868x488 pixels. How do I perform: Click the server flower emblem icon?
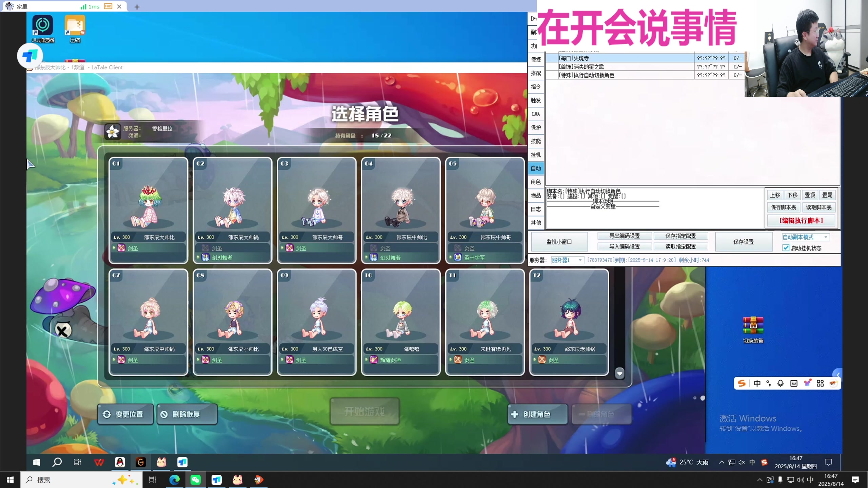click(113, 131)
